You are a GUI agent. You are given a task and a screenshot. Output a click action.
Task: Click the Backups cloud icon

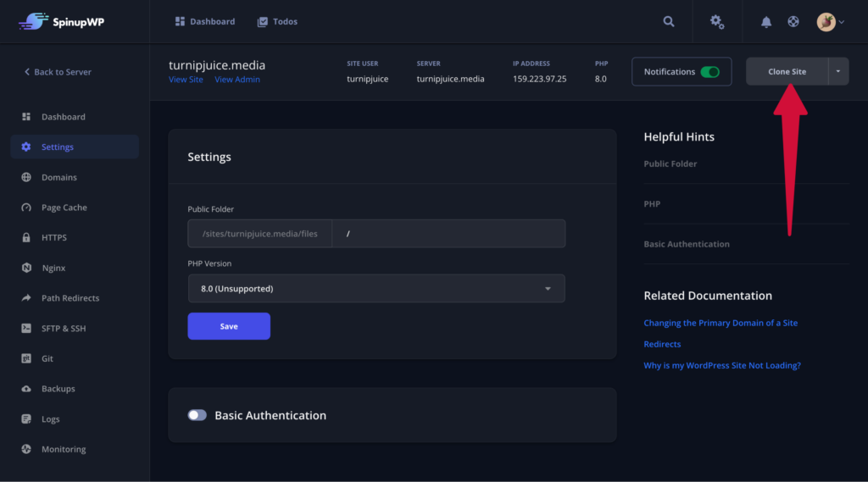(x=26, y=389)
